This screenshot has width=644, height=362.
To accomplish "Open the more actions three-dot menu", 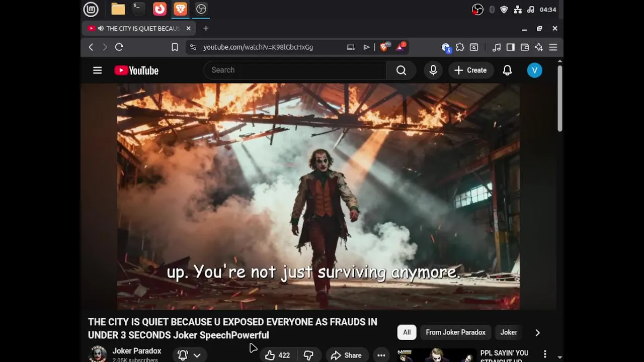I will (x=381, y=355).
